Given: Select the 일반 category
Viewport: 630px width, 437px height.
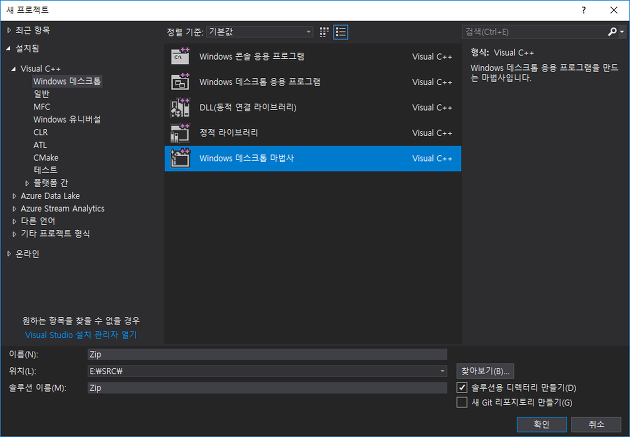Looking at the screenshot, I should tap(41, 94).
